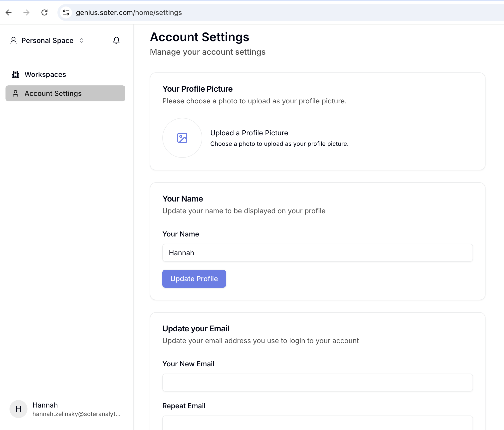This screenshot has height=430, width=504.
Task: Click the profile picture upload image icon
Action: (182, 138)
